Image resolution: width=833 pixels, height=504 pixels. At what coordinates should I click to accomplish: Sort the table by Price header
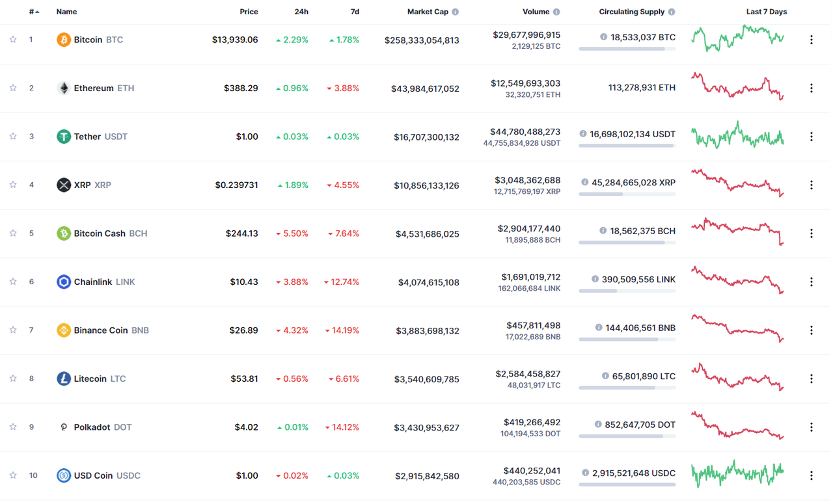[249, 12]
